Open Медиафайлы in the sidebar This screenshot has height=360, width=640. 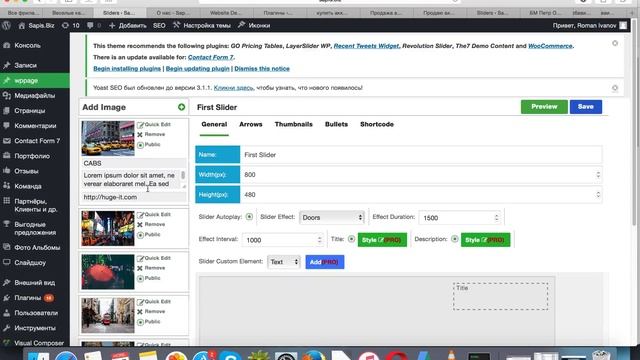coord(34,96)
